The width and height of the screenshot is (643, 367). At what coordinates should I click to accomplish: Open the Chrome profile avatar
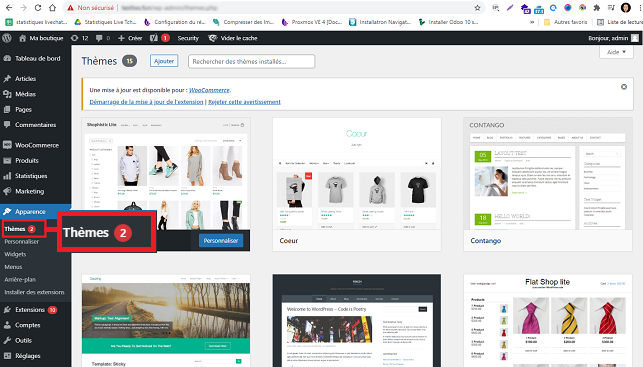[626, 8]
